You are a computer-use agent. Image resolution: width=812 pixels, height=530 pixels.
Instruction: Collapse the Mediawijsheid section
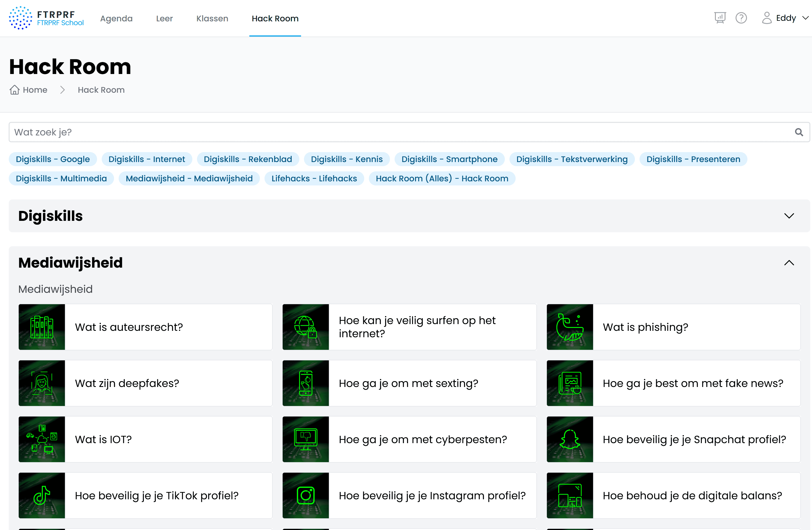click(789, 263)
